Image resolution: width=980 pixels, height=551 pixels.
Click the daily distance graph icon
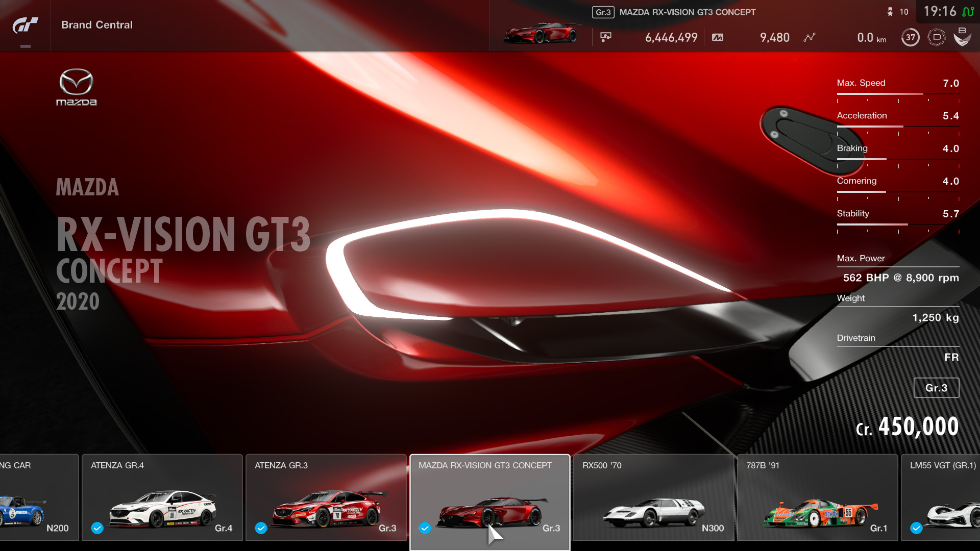810,37
